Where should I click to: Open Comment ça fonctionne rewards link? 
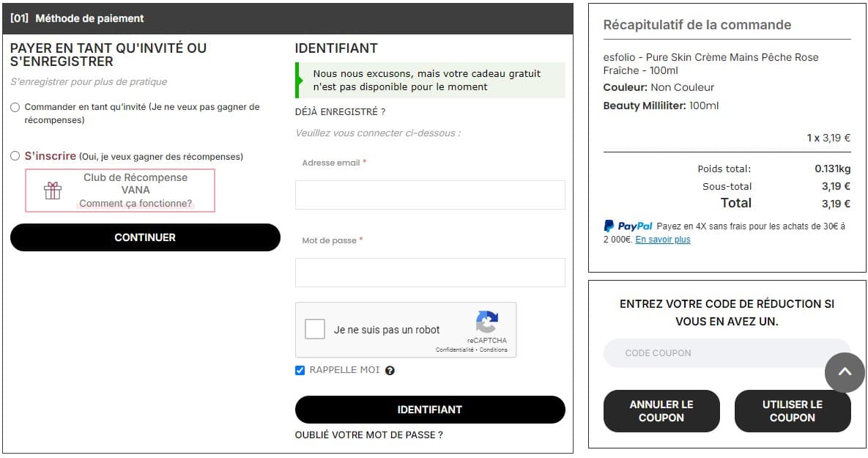pos(136,204)
